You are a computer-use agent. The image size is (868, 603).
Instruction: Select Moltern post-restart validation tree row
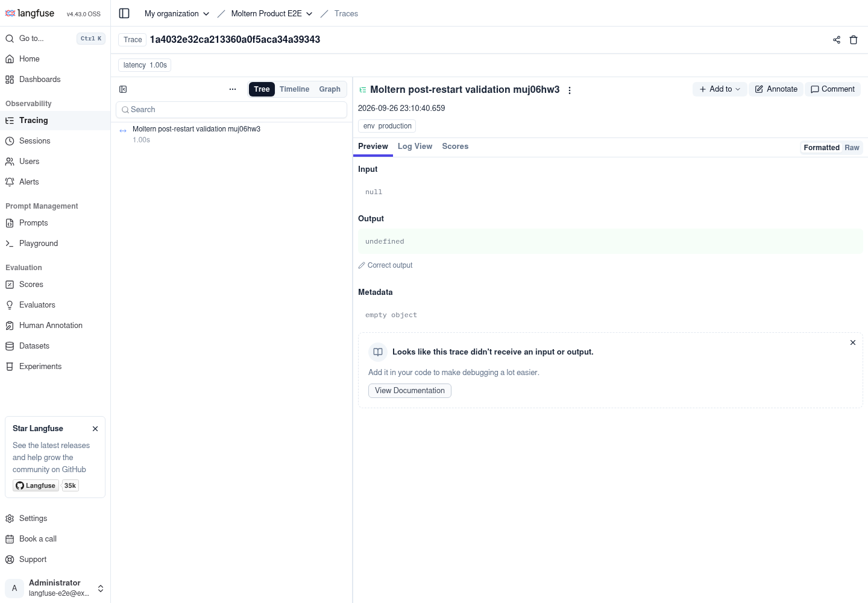(x=231, y=134)
